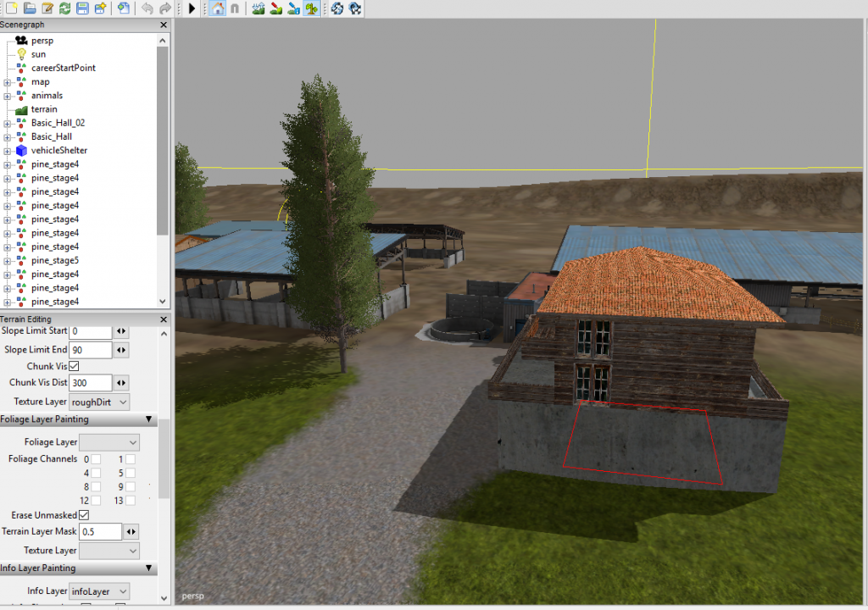This screenshot has width=868, height=610.
Task: Select the terrain sculpt tool with arrows
Action: [258, 8]
